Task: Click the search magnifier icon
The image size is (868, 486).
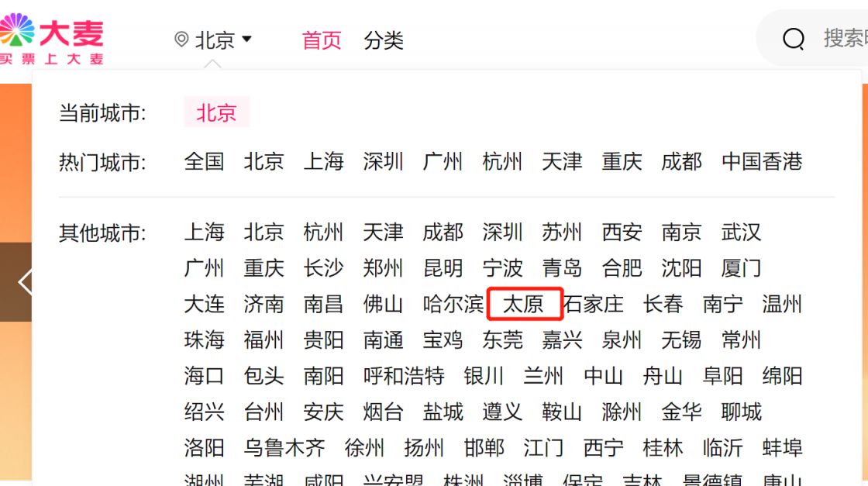Action: tap(794, 39)
